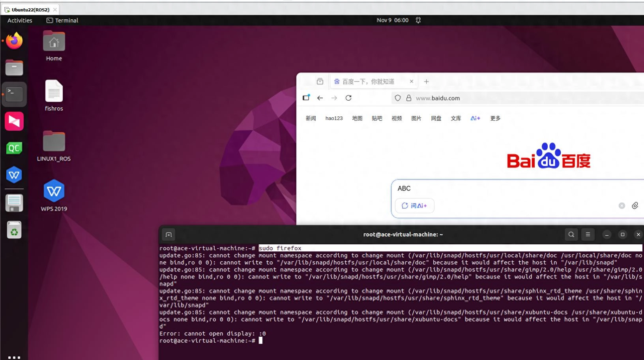Select the Ai+ item in Baidu's navigation
This screenshot has height=360, width=644.
(x=475, y=118)
